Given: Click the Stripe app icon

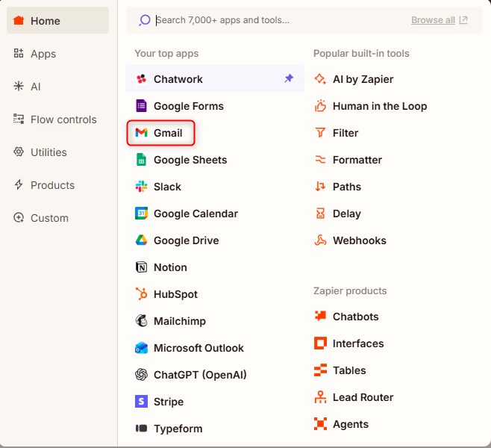Looking at the screenshot, I should point(141,402).
